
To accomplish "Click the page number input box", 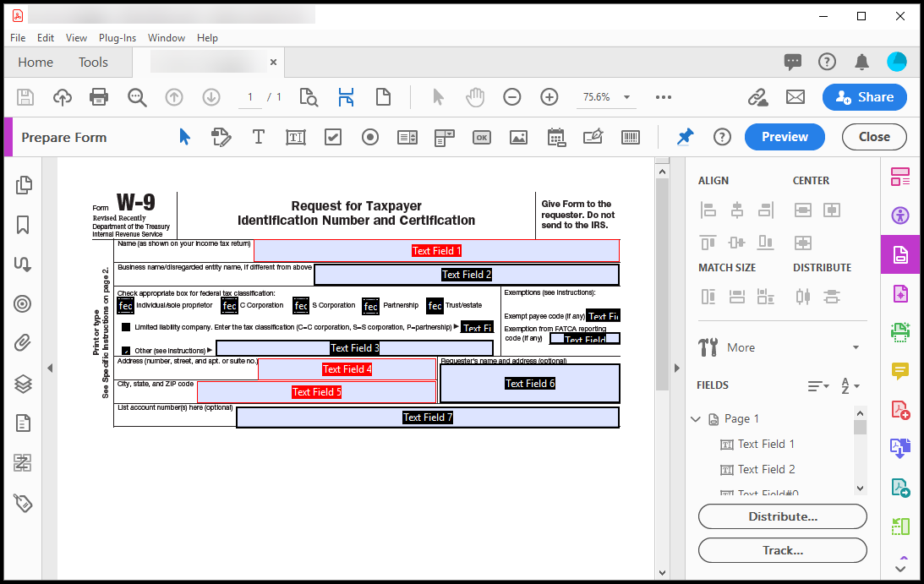I will pos(250,97).
